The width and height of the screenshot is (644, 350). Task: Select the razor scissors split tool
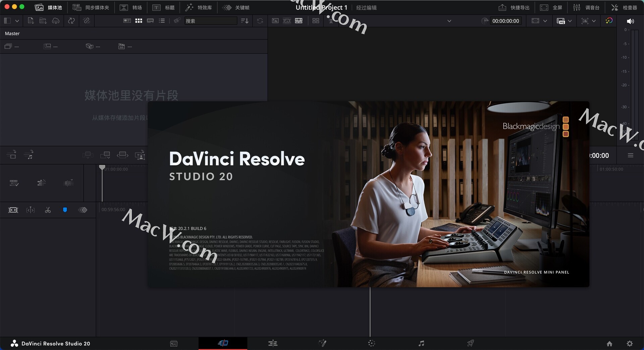(x=48, y=210)
